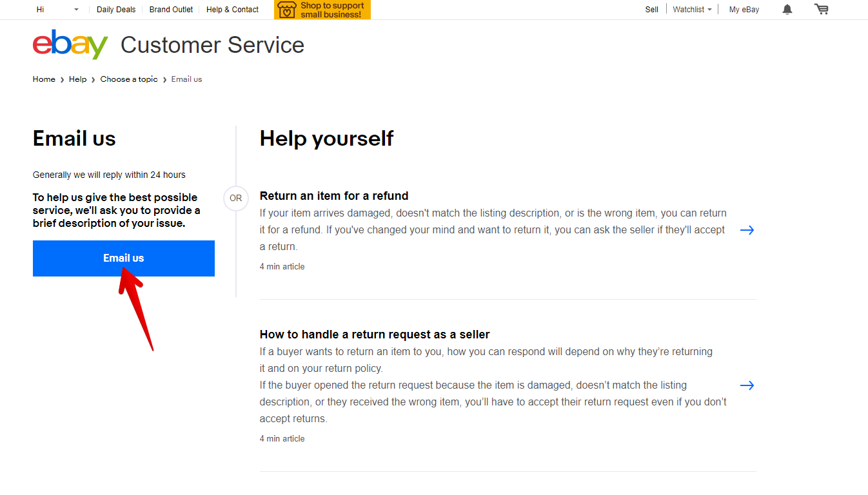The height and width of the screenshot is (495, 868).
Task: Click '4 min article' under seller return request
Action: (282, 439)
